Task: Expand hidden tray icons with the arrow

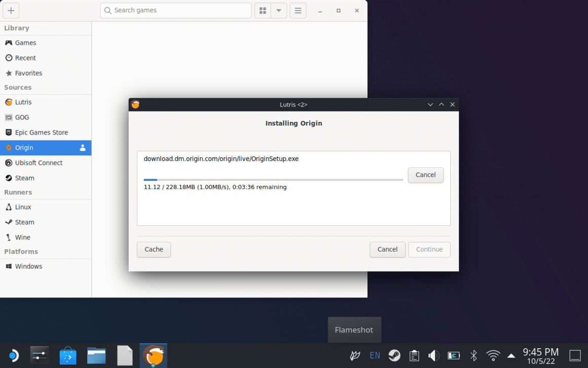Action: pos(511,355)
